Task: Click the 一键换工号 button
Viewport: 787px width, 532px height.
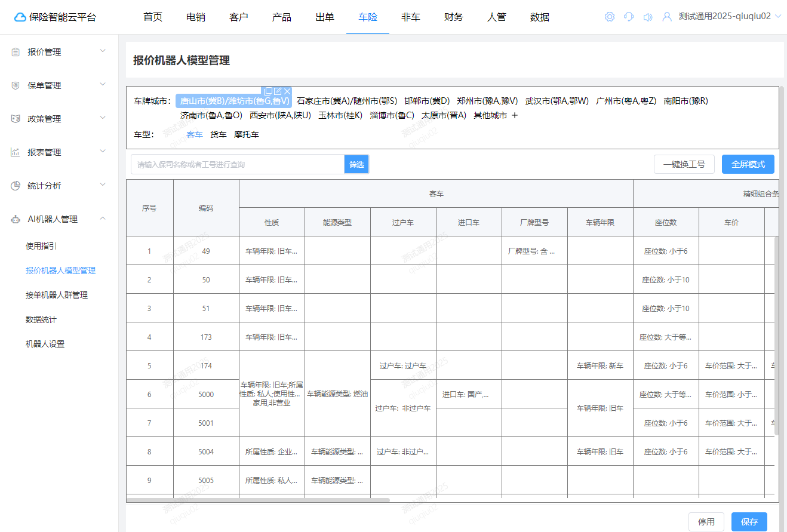Action: click(x=684, y=164)
